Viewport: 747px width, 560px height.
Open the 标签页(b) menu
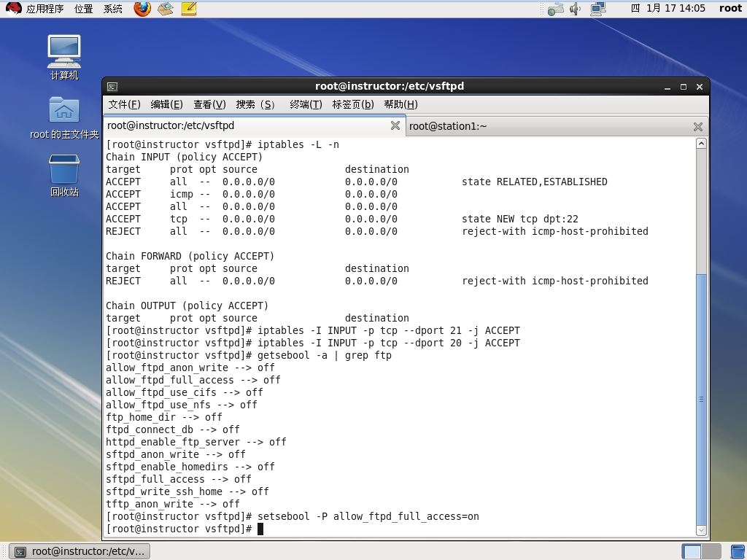pyautogui.click(x=353, y=104)
